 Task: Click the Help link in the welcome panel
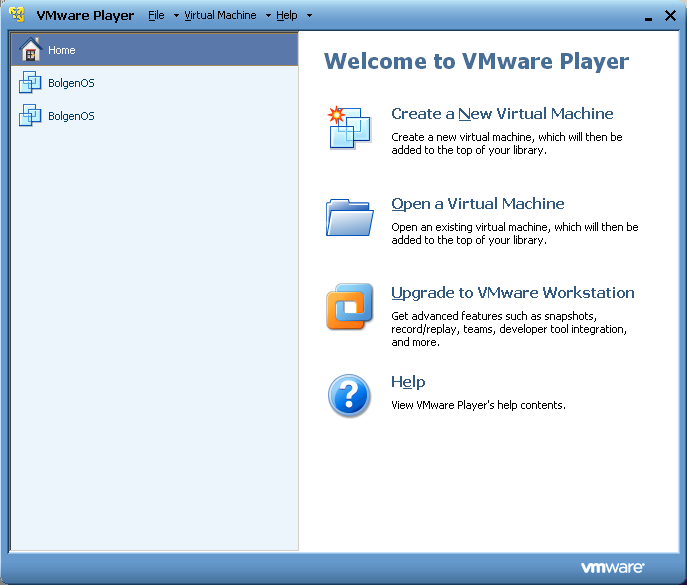point(408,382)
